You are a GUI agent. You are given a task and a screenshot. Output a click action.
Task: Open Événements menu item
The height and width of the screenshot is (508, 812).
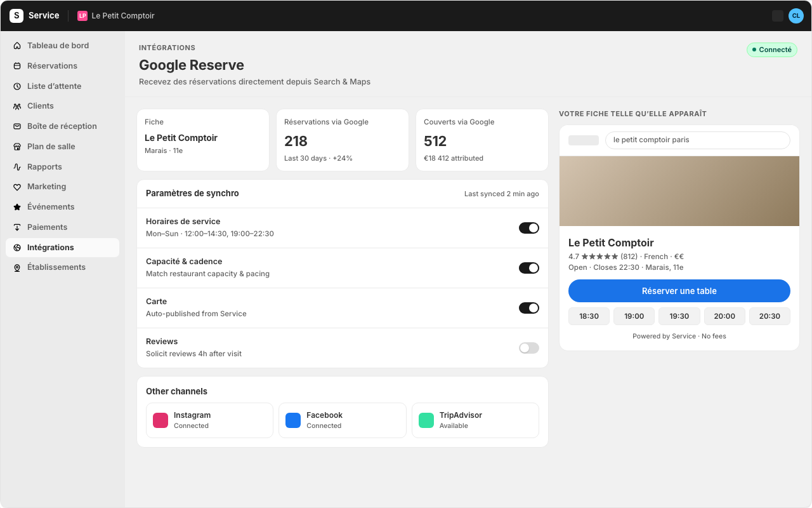(x=62, y=207)
